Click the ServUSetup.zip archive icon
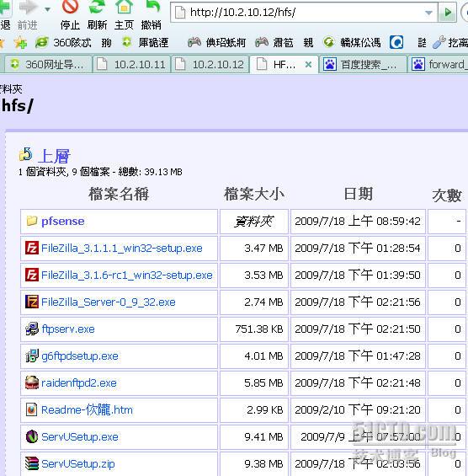Viewport: 468px width, 476px height. coord(32,463)
